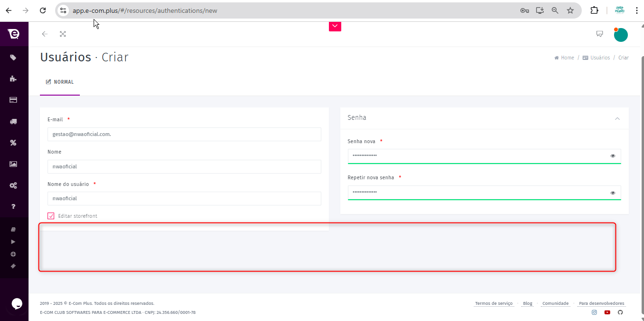Screen dimensions: 644x321
Task: Open the tag (products) sidebar icon
Action: click(13, 58)
